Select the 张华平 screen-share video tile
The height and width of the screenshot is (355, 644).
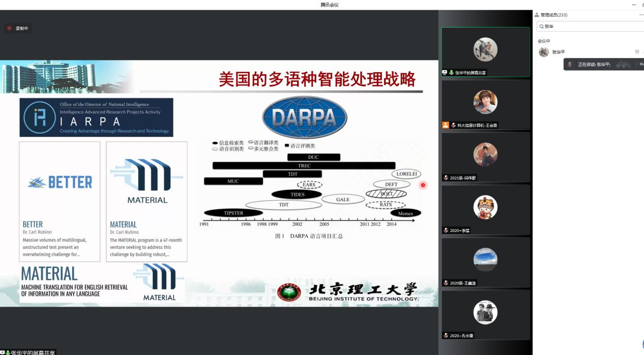tap(485, 52)
